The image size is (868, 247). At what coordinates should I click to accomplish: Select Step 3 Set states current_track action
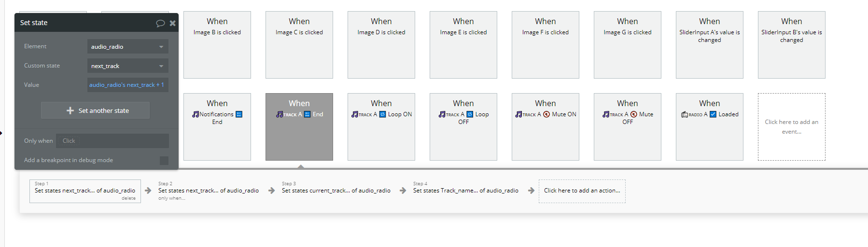(x=336, y=191)
